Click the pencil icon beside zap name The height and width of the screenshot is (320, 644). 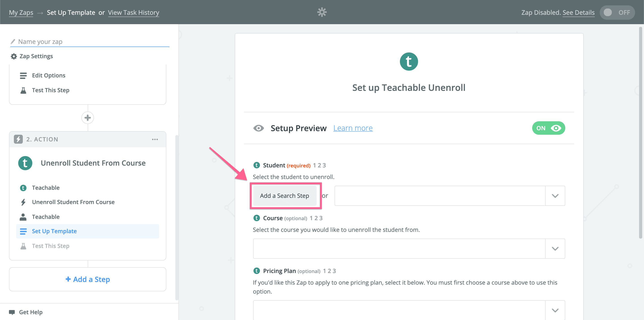[x=13, y=42]
